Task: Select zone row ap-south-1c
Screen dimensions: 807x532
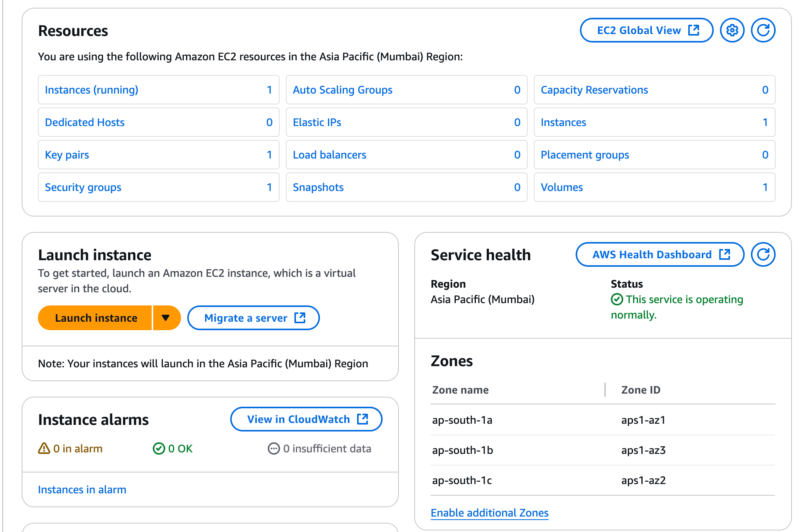Action: coord(603,480)
